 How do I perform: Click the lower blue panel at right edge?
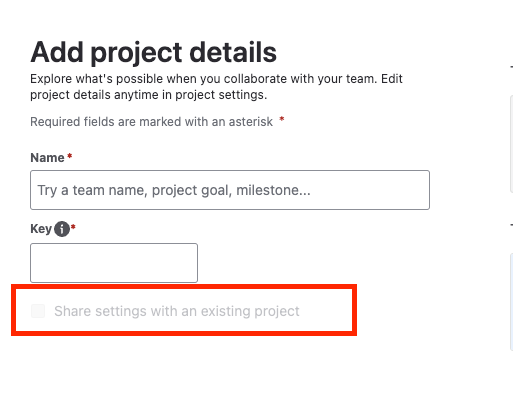[511, 302]
